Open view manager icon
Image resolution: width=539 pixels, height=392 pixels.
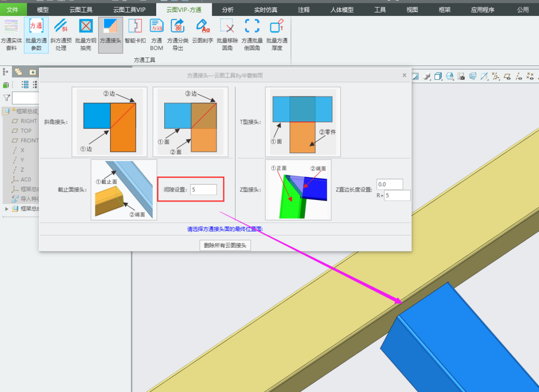(461, 76)
